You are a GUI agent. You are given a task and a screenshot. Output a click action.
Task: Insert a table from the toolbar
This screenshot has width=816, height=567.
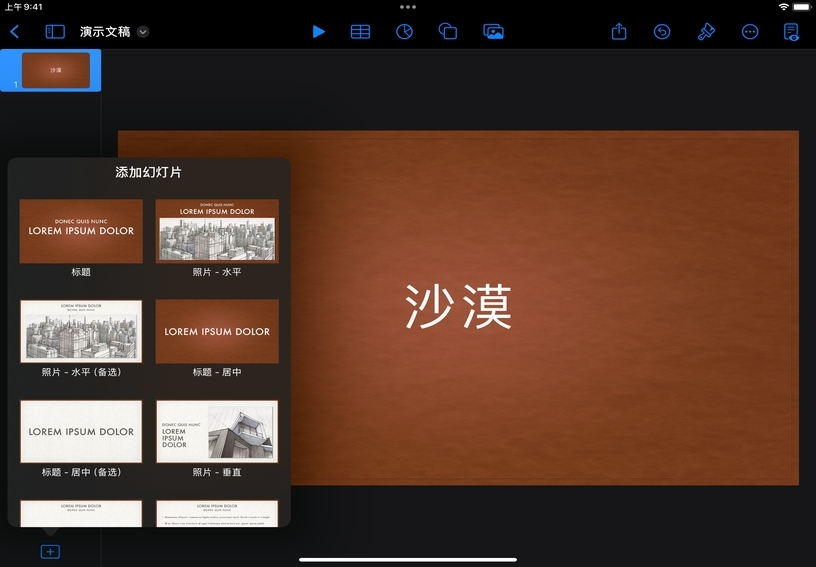[x=360, y=32]
